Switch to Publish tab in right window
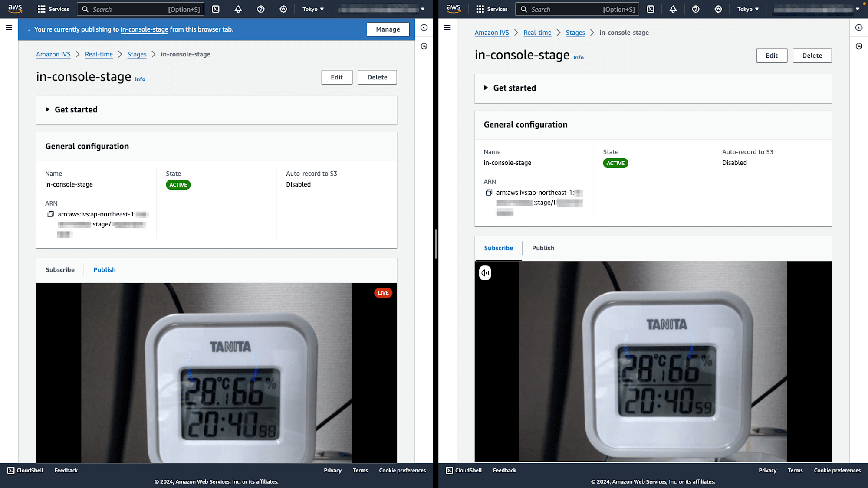Image resolution: width=868 pixels, height=488 pixels. tap(543, 248)
